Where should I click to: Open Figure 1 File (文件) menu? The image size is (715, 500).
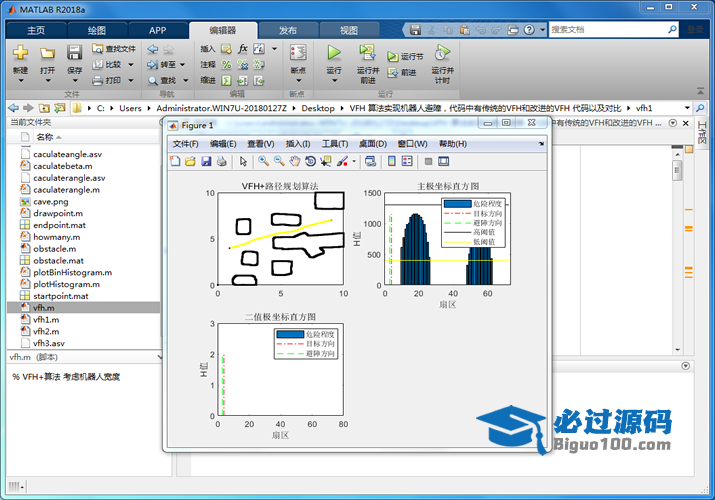click(x=185, y=144)
